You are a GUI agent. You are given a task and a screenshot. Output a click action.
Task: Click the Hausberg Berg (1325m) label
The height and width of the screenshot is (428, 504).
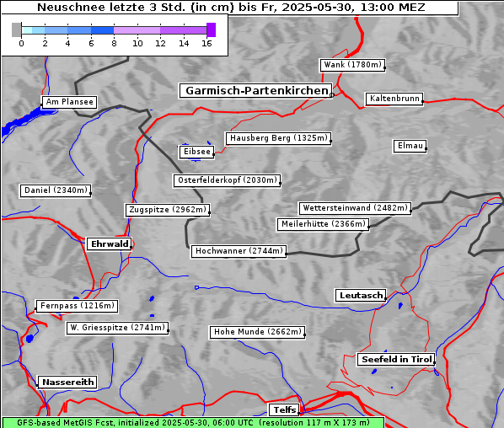coord(278,138)
